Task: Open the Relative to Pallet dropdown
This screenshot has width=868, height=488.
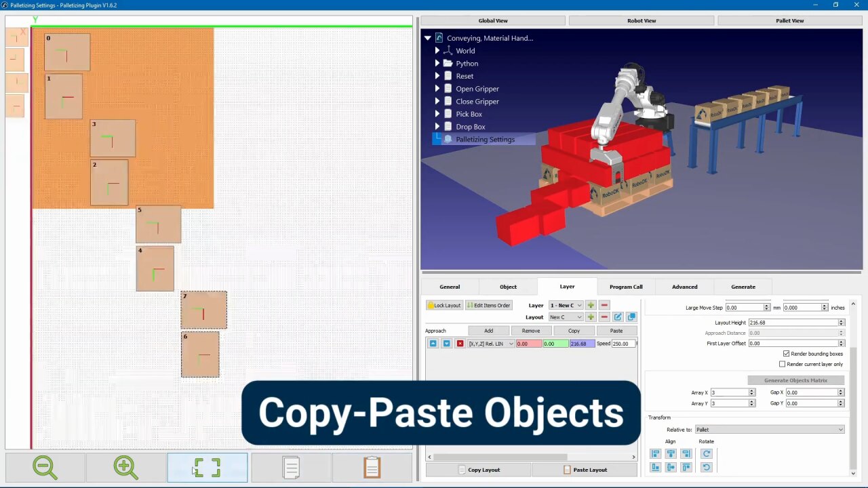Action: 769,430
